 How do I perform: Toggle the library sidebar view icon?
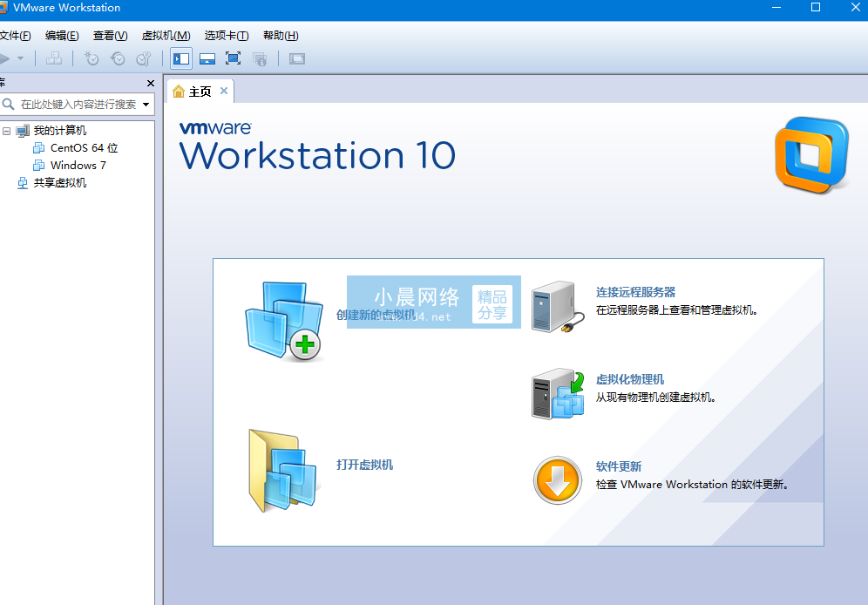tap(181, 58)
